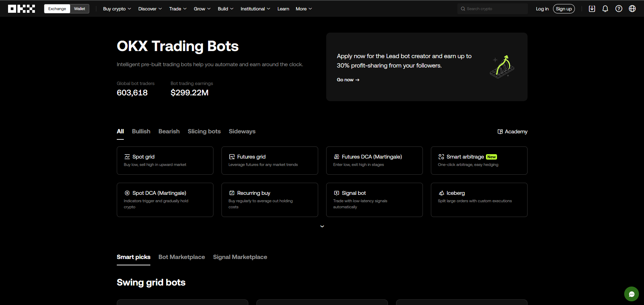Click the Lead bot banner illustration

point(502,67)
